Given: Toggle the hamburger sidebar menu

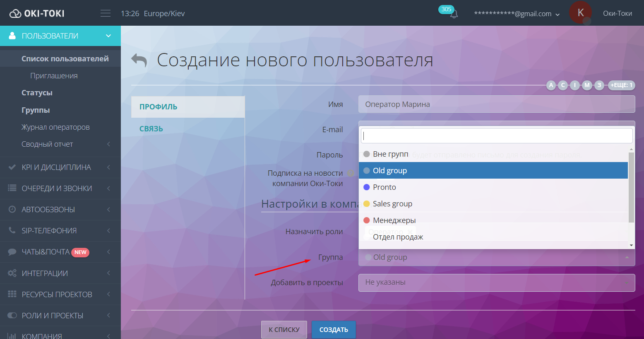Looking at the screenshot, I should (106, 13).
